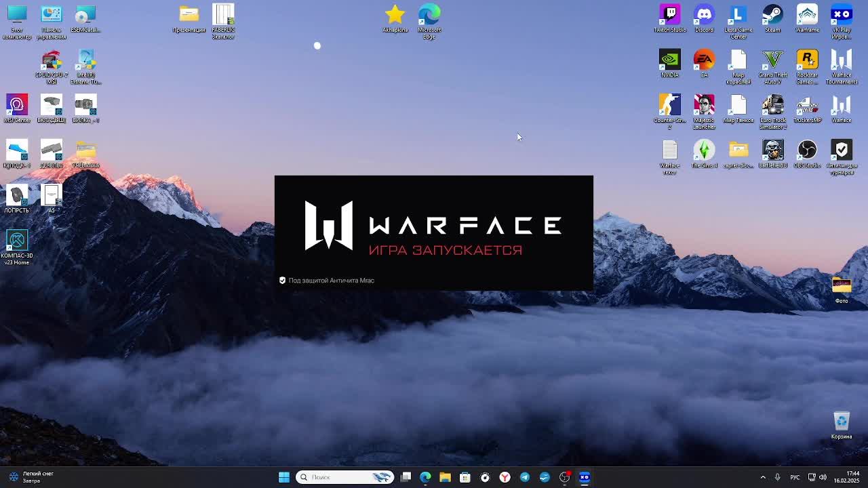
Task: Click 'Под защитой Античита Mrac' text
Action: click(x=331, y=280)
